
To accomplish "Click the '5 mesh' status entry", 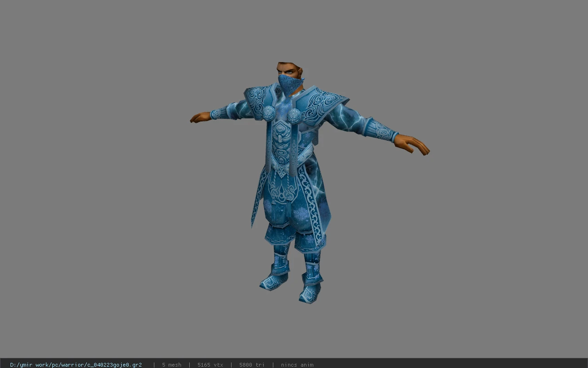I will point(171,365).
